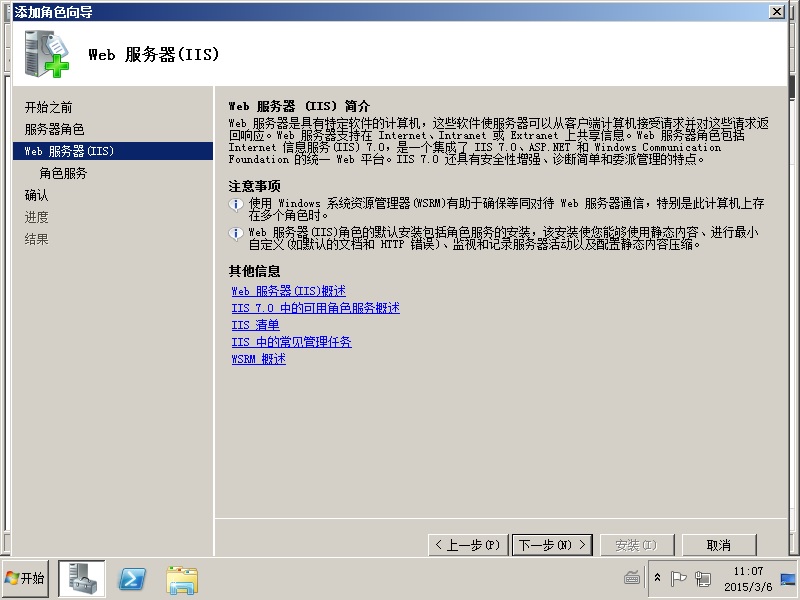Click the 注意事项 heading
800x600 pixels.
[255, 186]
